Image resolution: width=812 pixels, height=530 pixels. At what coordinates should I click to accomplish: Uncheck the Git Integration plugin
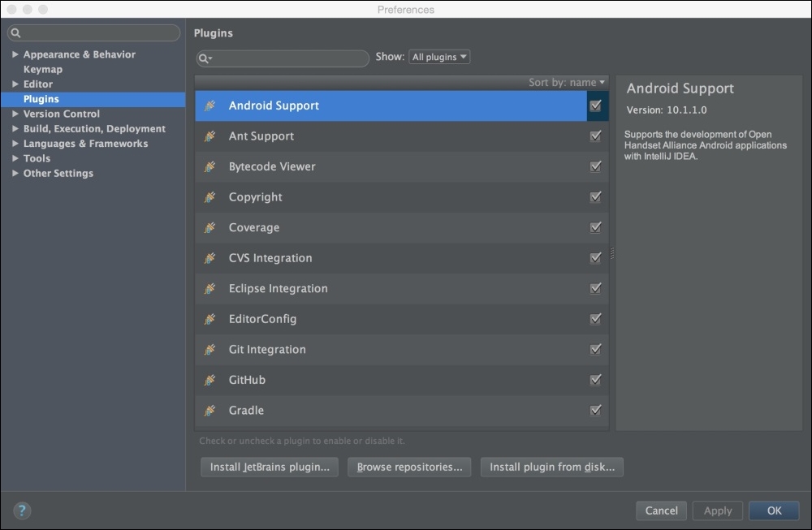coord(595,350)
